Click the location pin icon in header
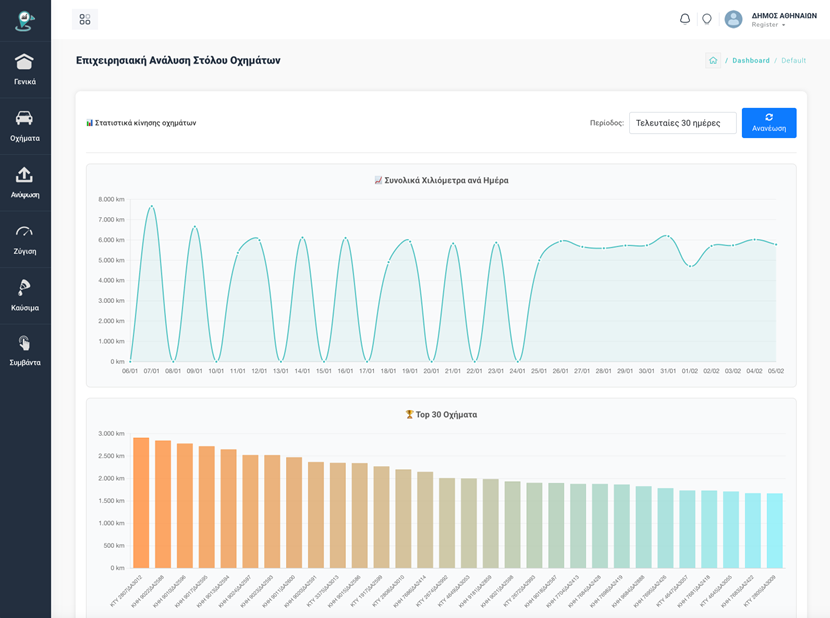 (x=707, y=19)
